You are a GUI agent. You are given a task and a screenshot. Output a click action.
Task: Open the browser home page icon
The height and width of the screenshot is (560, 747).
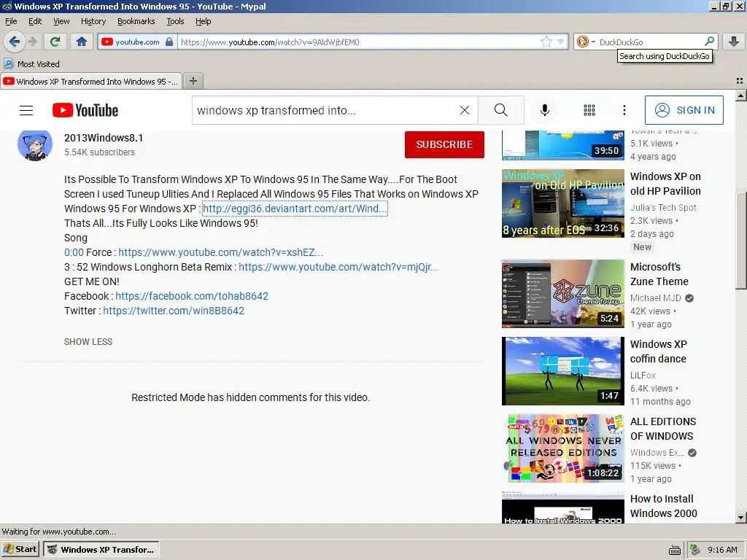click(x=82, y=42)
